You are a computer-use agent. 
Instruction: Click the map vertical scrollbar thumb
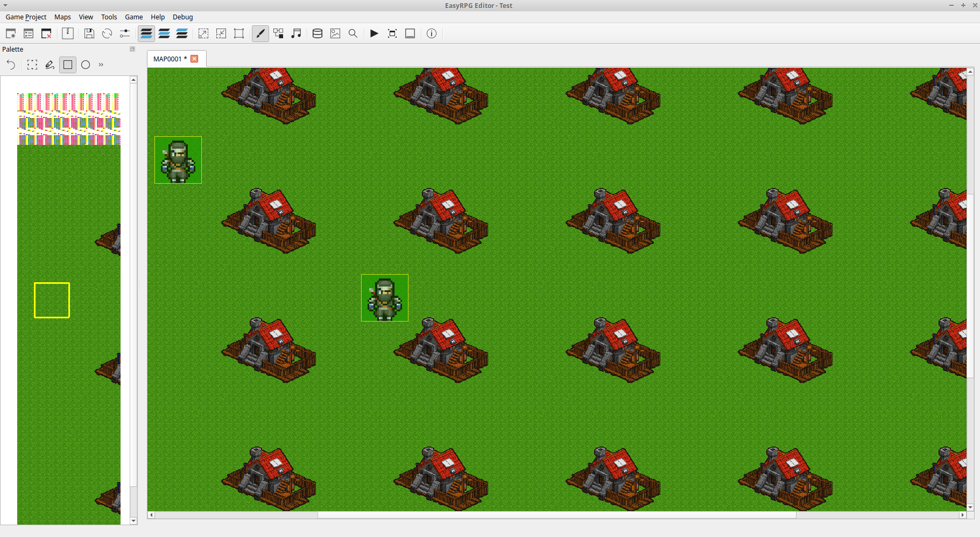970,286
